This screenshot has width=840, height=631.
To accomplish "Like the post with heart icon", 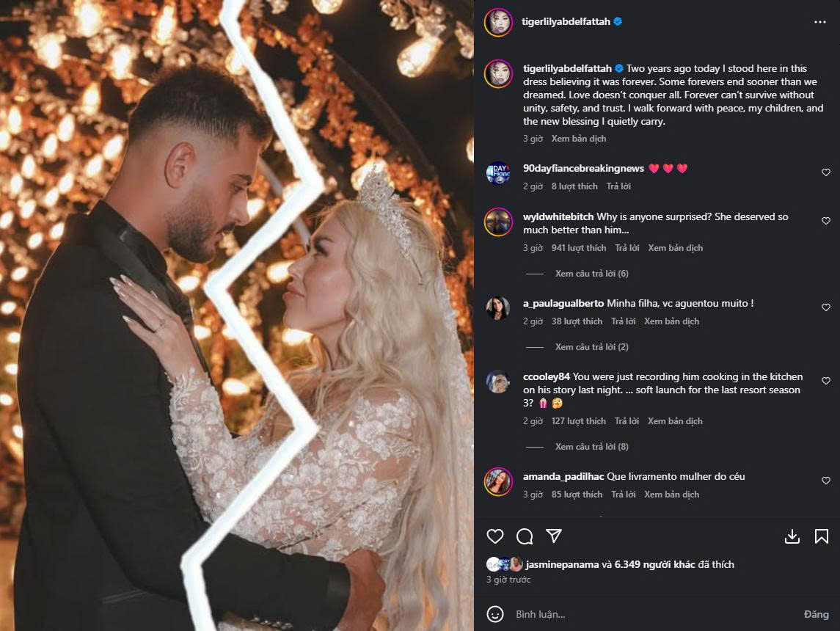I will [x=494, y=536].
